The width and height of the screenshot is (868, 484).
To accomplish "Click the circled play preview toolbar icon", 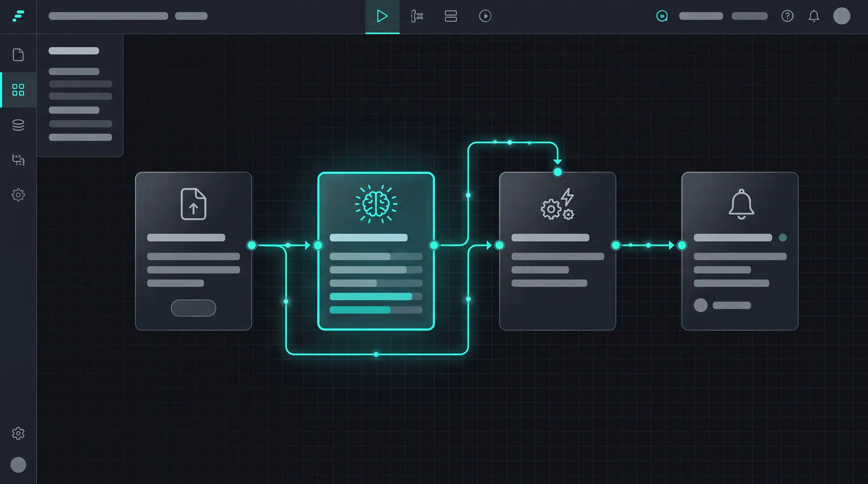I will click(x=485, y=16).
